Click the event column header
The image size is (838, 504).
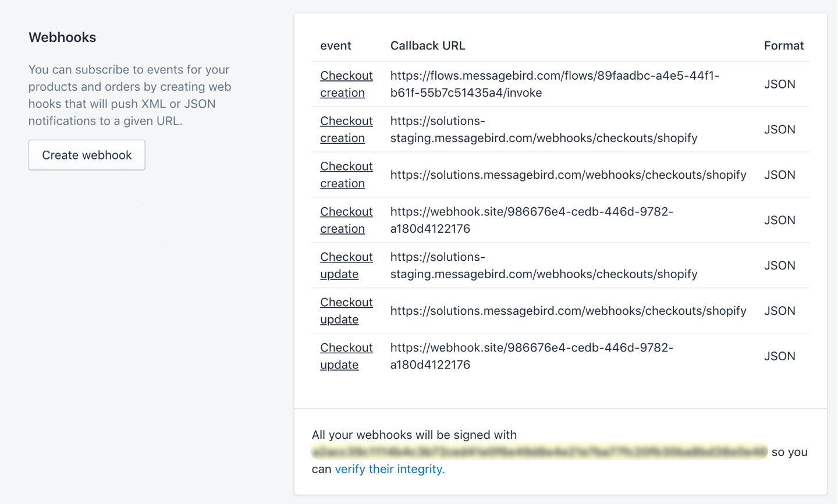pos(336,45)
